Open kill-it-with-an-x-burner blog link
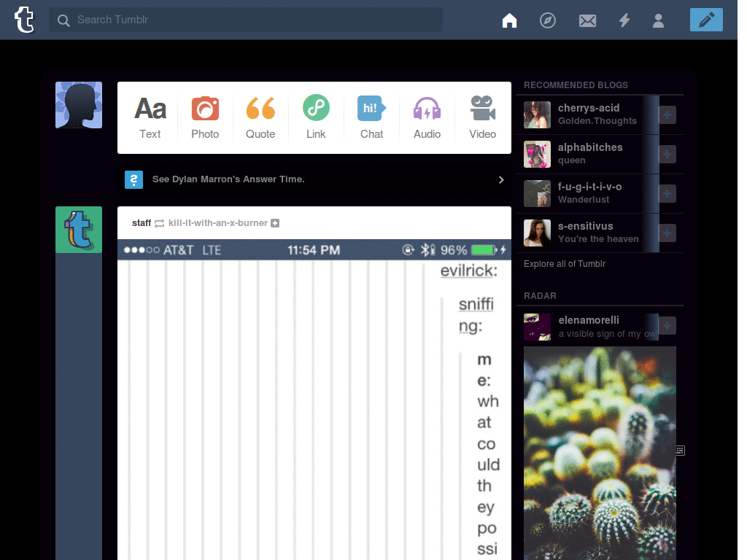747x560 pixels. pos(217,223)
